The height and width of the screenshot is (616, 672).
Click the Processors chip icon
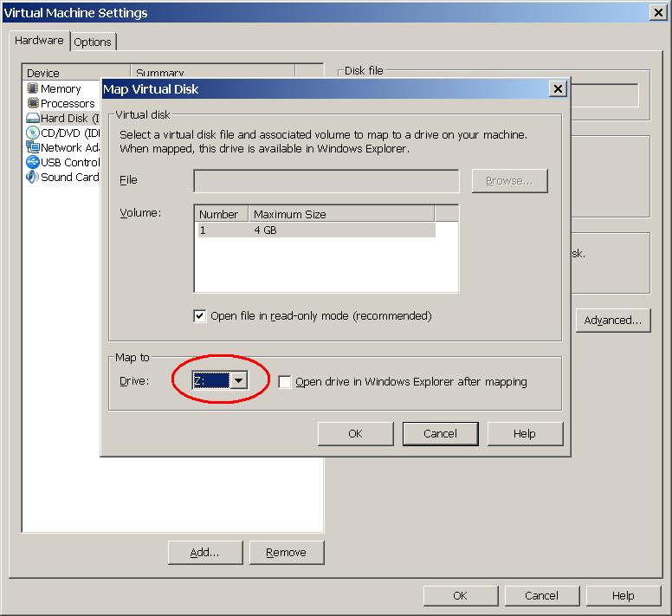click(x=33, y=103)
